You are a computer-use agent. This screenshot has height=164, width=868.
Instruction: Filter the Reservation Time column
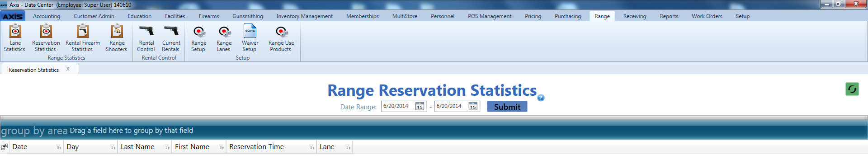pyautogui.click(x=311, y=147)
